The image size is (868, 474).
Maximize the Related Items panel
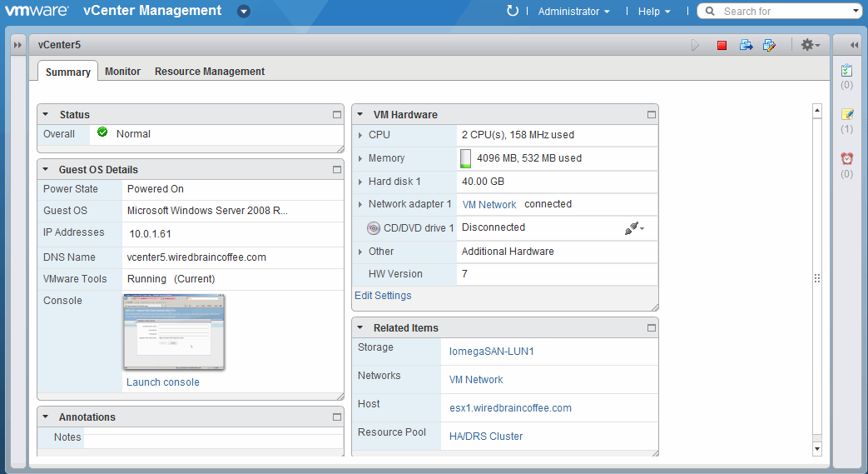tap(652, 327)
